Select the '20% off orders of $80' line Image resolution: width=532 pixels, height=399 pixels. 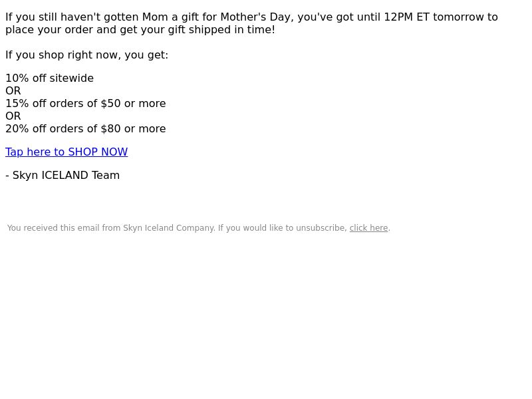(x=86, y=128)
